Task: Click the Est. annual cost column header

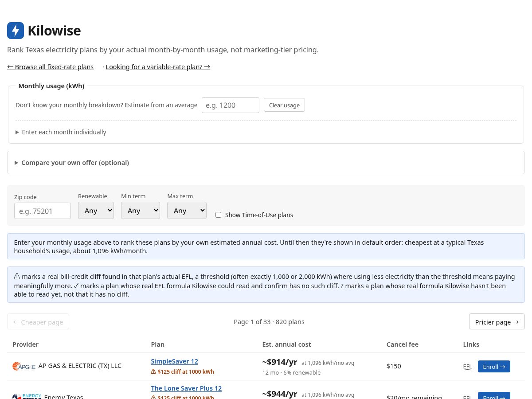Action: coord(286,344)
